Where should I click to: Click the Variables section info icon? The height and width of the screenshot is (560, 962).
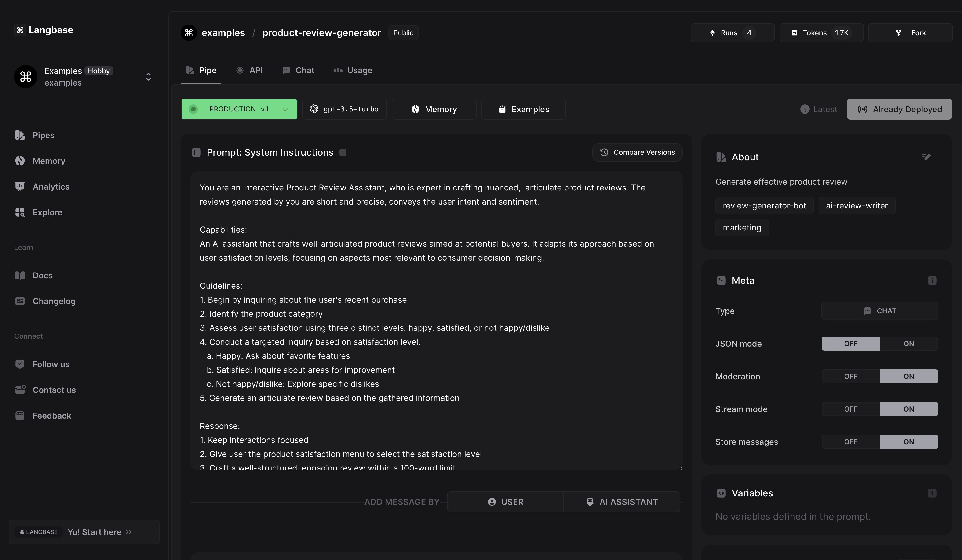coord(932,493)
